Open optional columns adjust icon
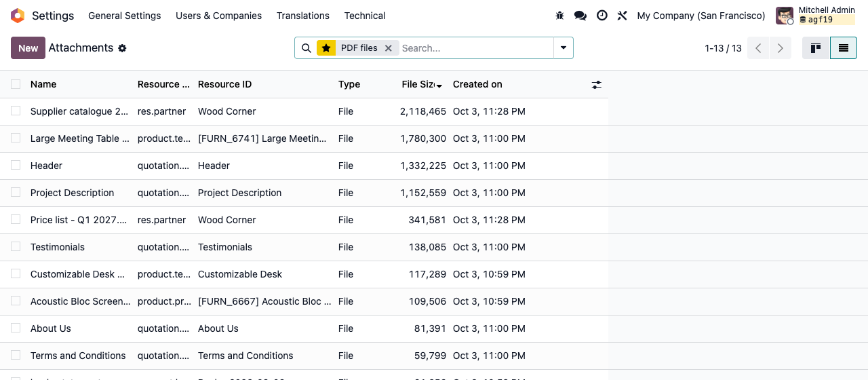Image resolution: width=868 pixels, height=380 pixels. [597, 85]
